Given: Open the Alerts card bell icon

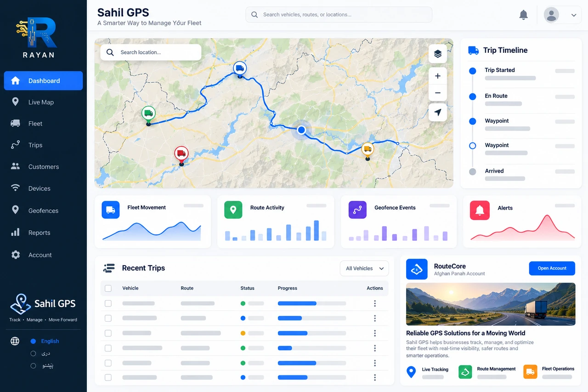Looking at the screenshot, I should tap(480, 210).
